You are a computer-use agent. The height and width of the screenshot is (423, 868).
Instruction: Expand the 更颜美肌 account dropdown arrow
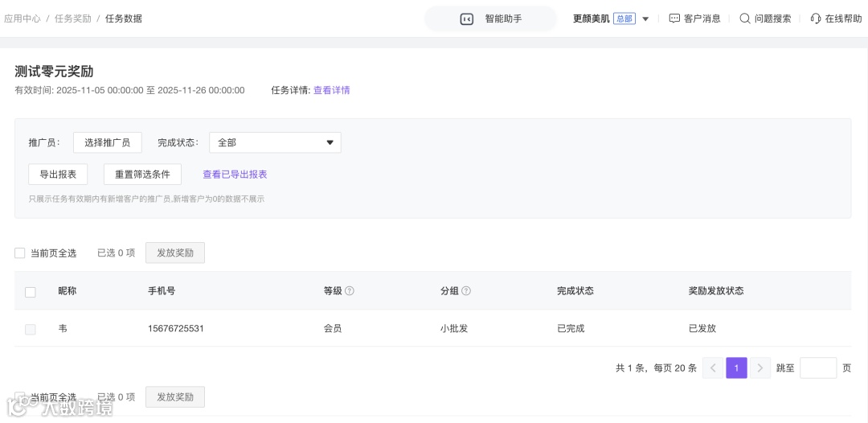[645, 19]
